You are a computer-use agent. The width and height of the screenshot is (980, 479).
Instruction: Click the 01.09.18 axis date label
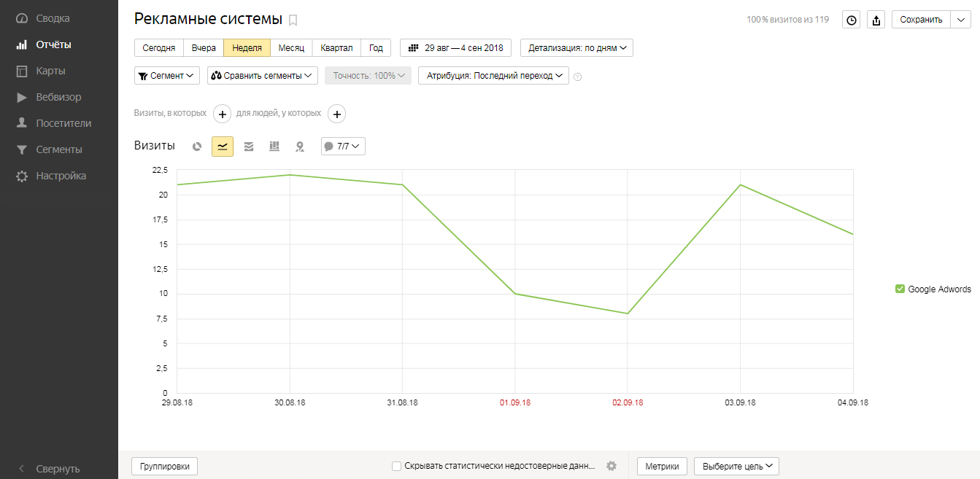(515, 402)
